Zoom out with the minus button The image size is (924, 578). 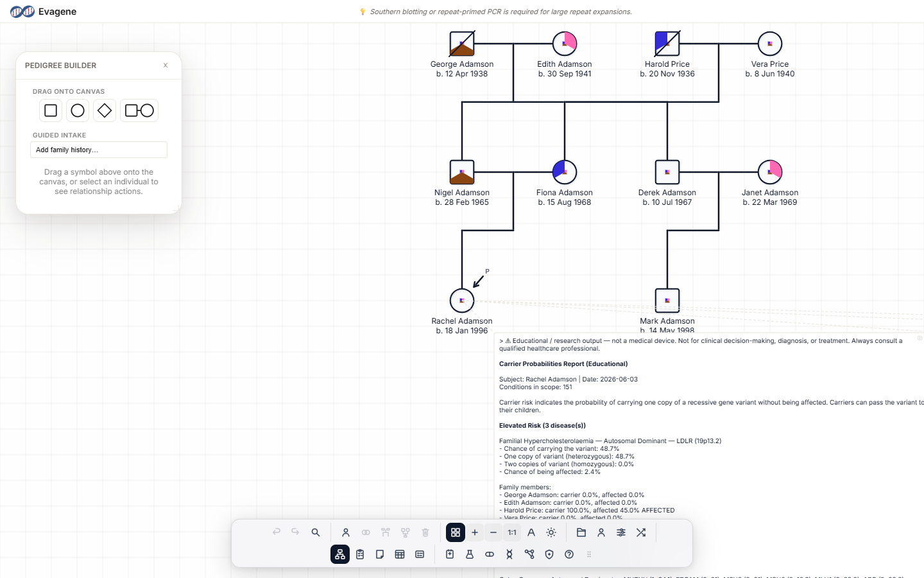coord(493,532)
